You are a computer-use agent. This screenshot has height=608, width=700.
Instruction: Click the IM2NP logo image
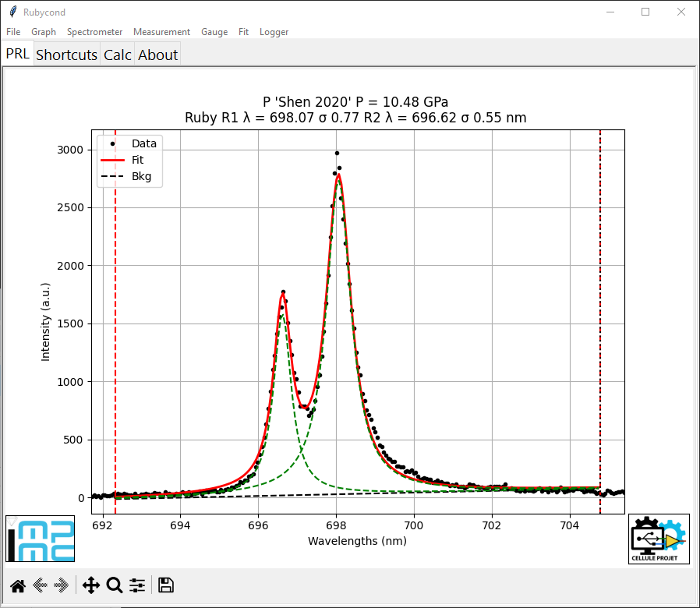(41, 539)
